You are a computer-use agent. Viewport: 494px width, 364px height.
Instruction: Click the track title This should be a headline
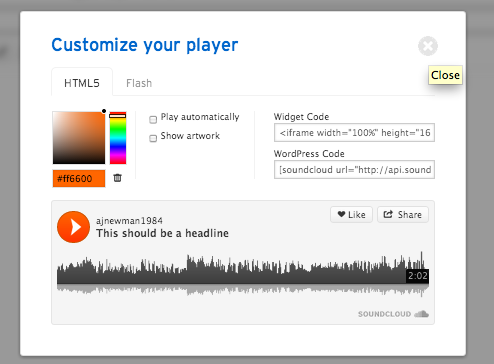(x=162, y=233)
